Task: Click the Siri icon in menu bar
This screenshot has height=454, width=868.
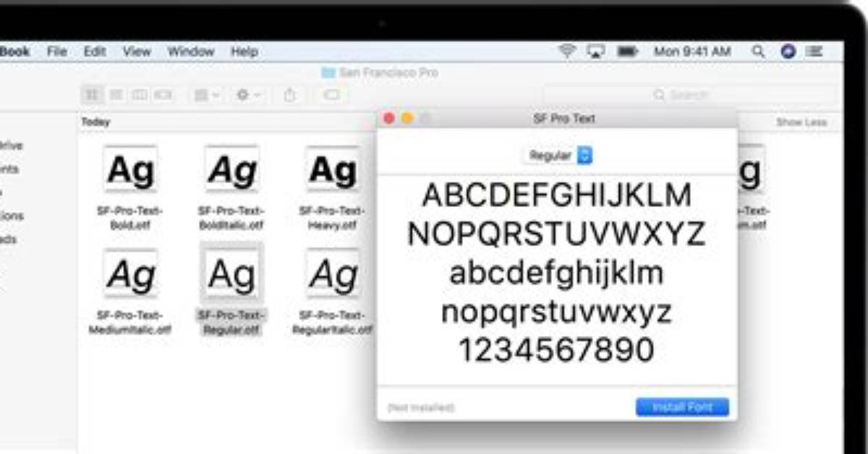Action: click(788, 51)
